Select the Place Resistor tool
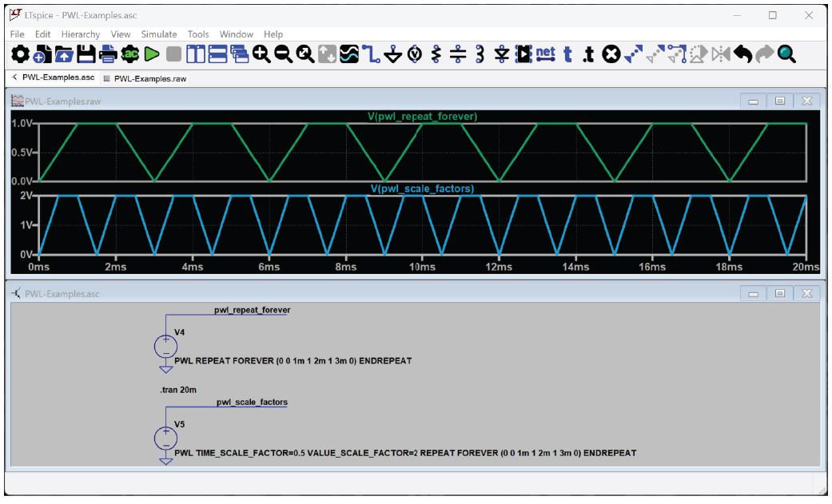 436,54
